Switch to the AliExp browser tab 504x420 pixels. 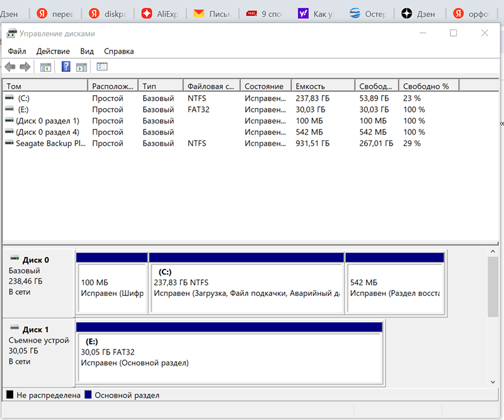click(x=160, y=14)
